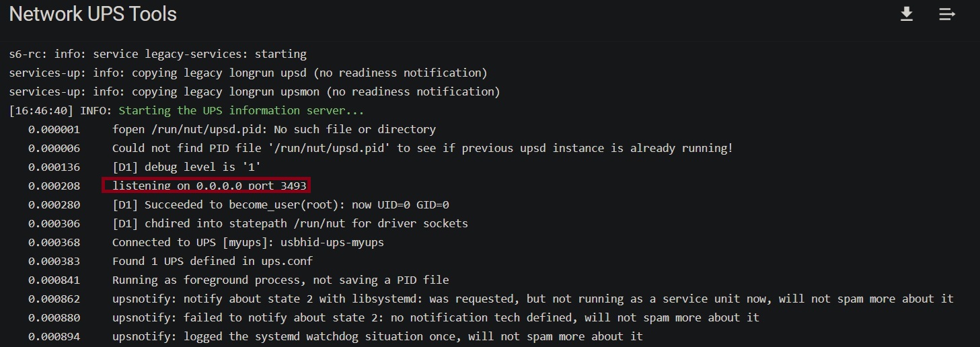Toggle line wrap icon in the header
The image size is (980, 347).
click(x=947, y=14)
